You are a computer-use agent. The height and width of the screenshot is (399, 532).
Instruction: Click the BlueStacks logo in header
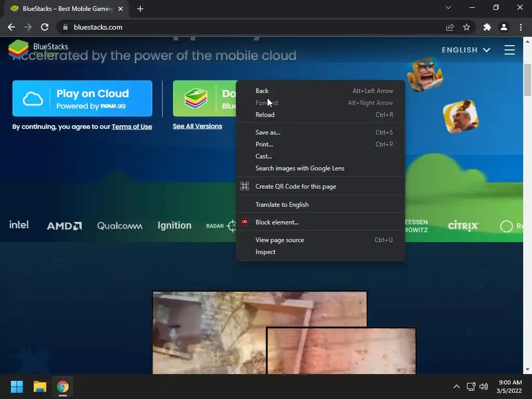(38, 48)
